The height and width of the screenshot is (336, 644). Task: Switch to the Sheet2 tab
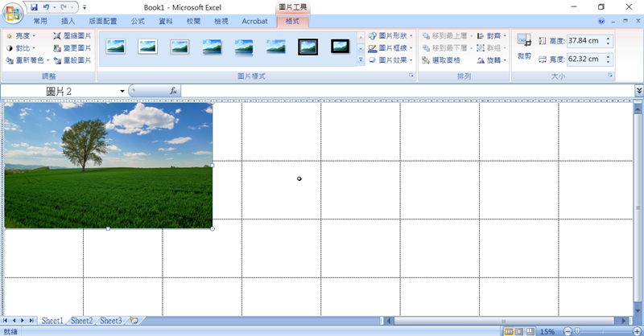(81, 321)
